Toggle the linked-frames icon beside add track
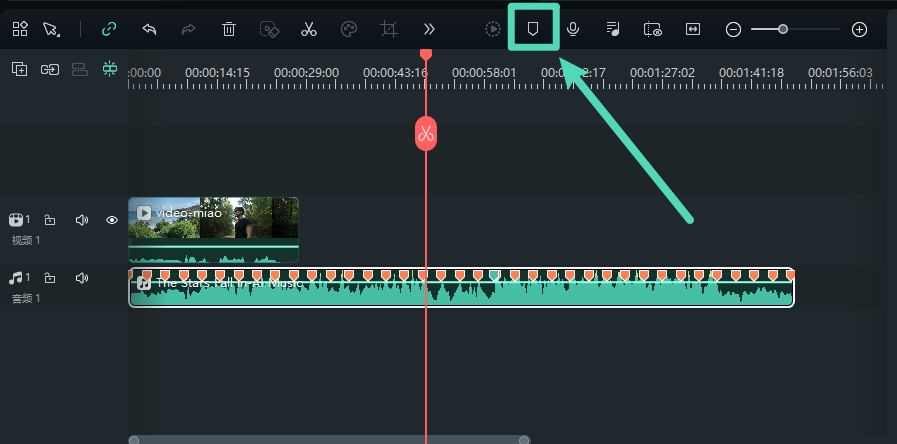Viewport: 897px width, 444px height. click(x=50, y=69)
